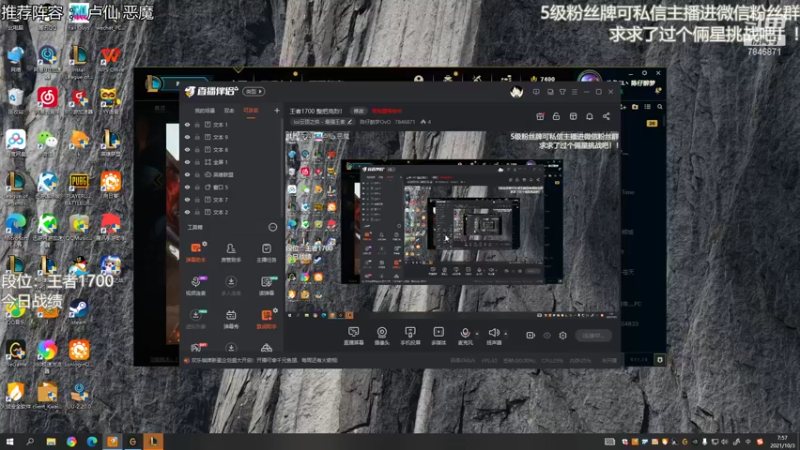Viewport: 800px width, 450px height.
Task: Add 摄像头 camera source
Action: (x=382, y=336)
